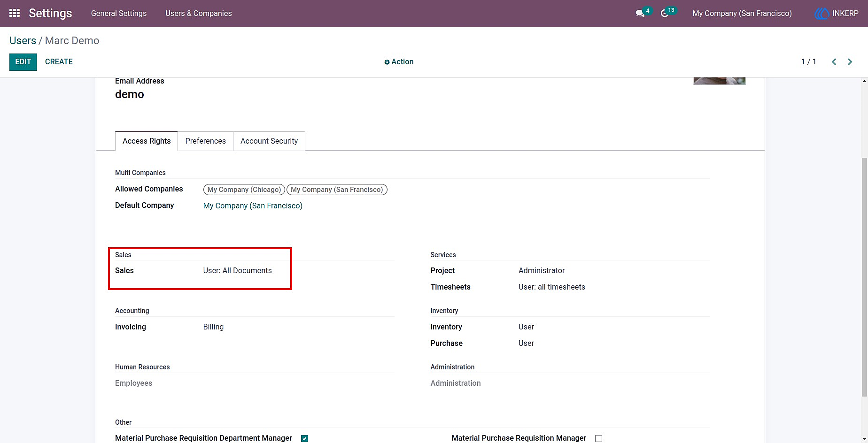Click the Inventory row 'User' value
Viewport: 868px width, 443px height.
[x=526, y=327]
